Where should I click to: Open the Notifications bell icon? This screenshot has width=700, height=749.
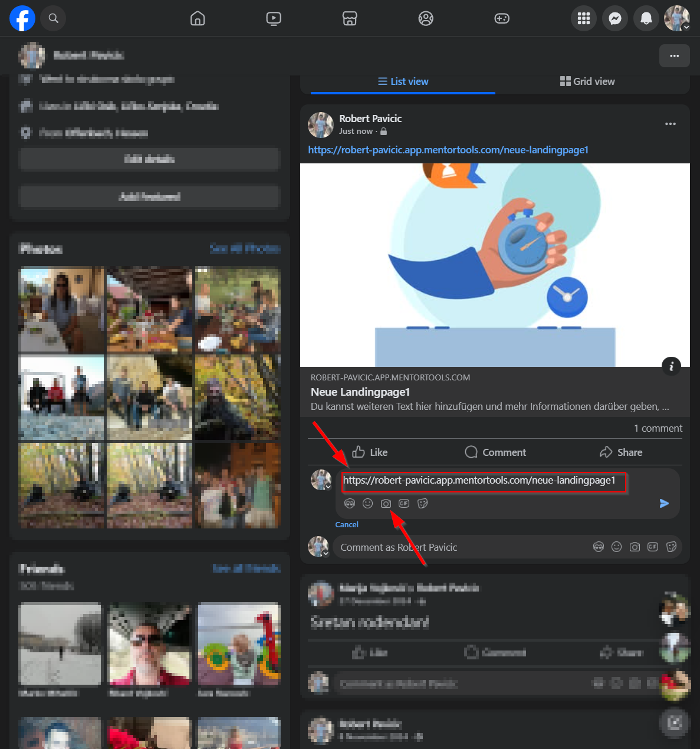(646, 19)
